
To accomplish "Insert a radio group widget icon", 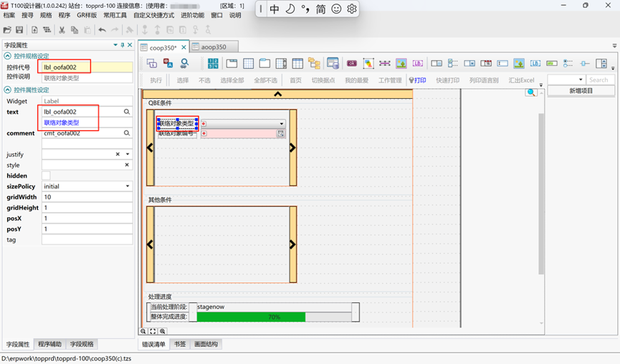I will 568,63.
